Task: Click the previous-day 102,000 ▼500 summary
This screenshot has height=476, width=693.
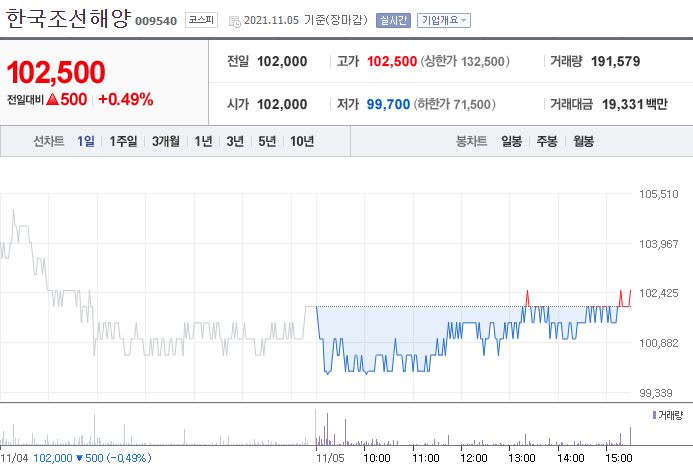Action: point(92,458)
